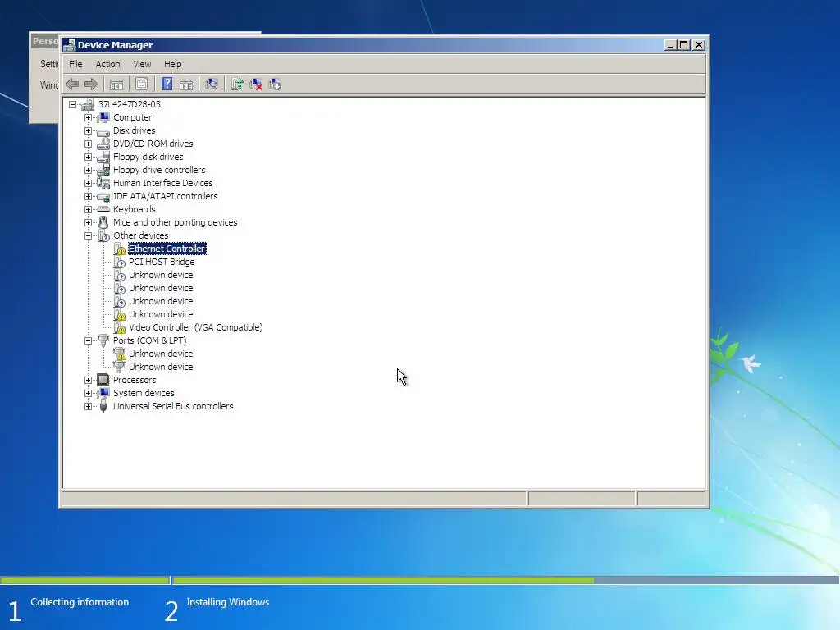Select the Ethernet Controller entry
This screenshot has height=630, width=840.
point(167,249)
